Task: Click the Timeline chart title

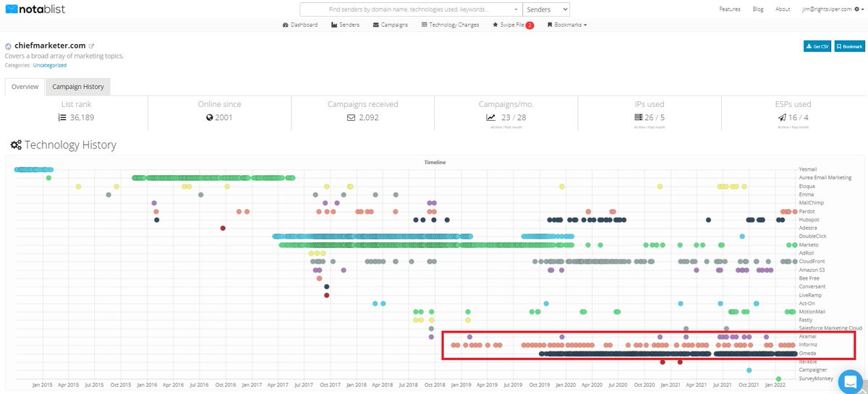Action: click(x=435, y=162)
